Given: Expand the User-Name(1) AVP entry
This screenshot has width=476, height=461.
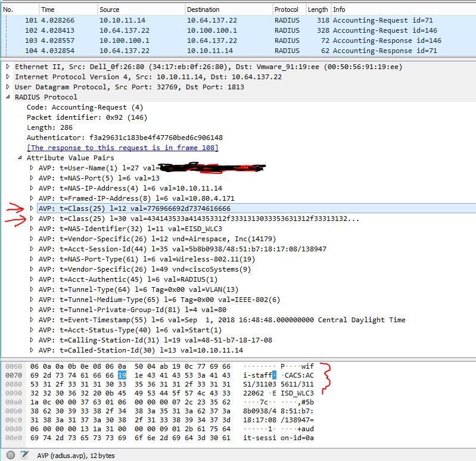Looking at the screenshot, I should coord(32,168).
